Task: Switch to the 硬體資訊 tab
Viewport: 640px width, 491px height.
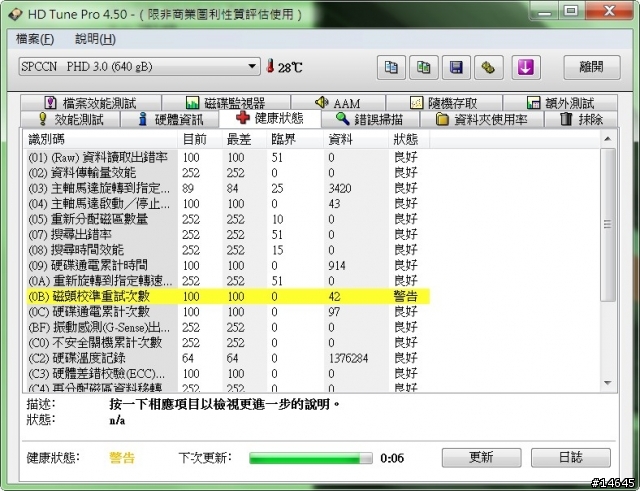Action: point(170,119)
